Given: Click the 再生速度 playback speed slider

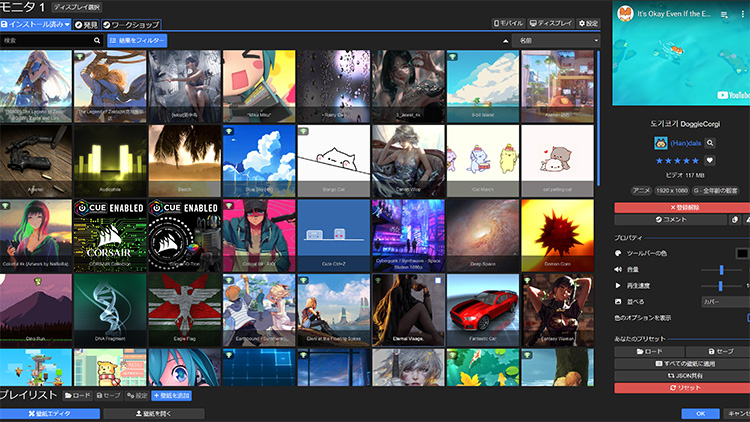Looking at the screenshot, I should (724, 286).
